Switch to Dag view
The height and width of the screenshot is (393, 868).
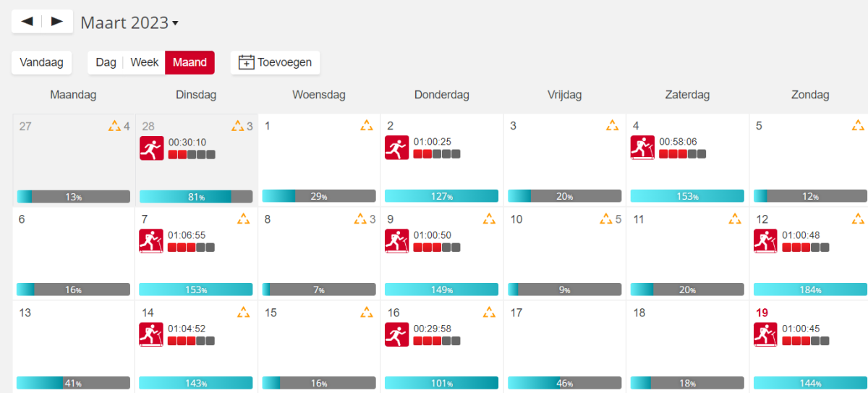tap(106, 62)
